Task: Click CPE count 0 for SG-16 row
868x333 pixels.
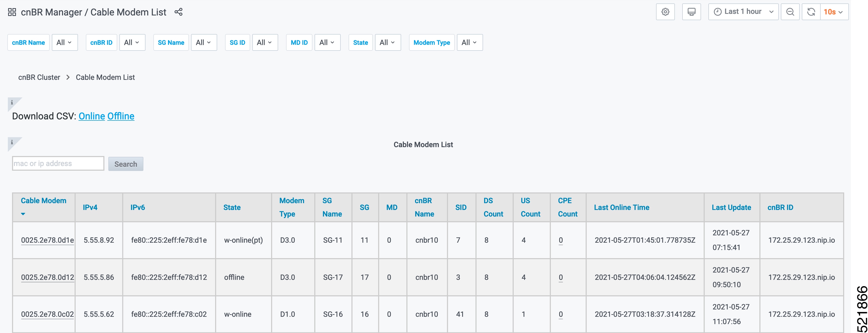Action: click(561, 314)
